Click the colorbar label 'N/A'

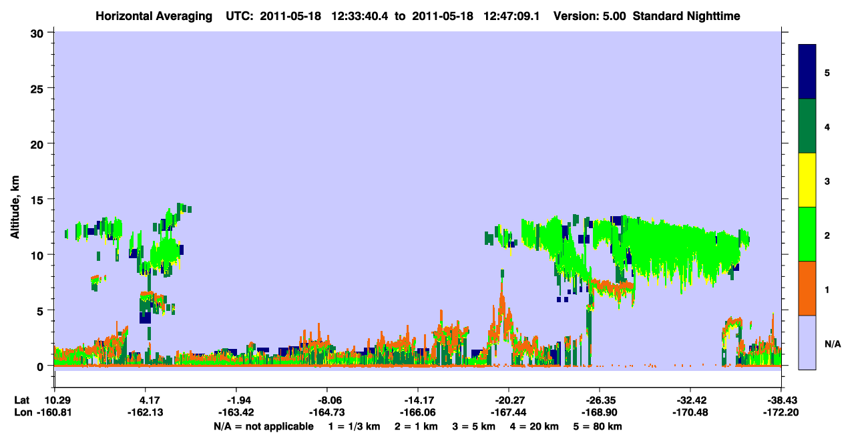[x=833, y=344]
